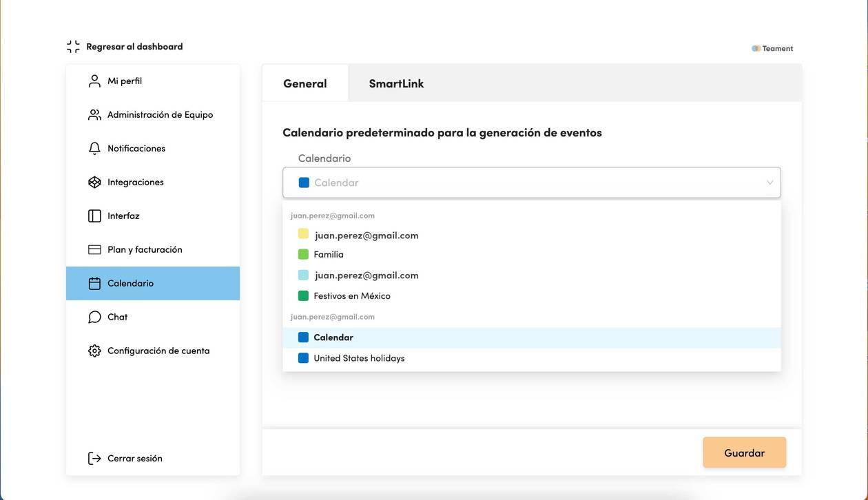The width and height of the screenshot is (868, 500).
Task: Collapse the Calendario dropdown chevron
Action: pyautogui.click(x=769, y=183)
